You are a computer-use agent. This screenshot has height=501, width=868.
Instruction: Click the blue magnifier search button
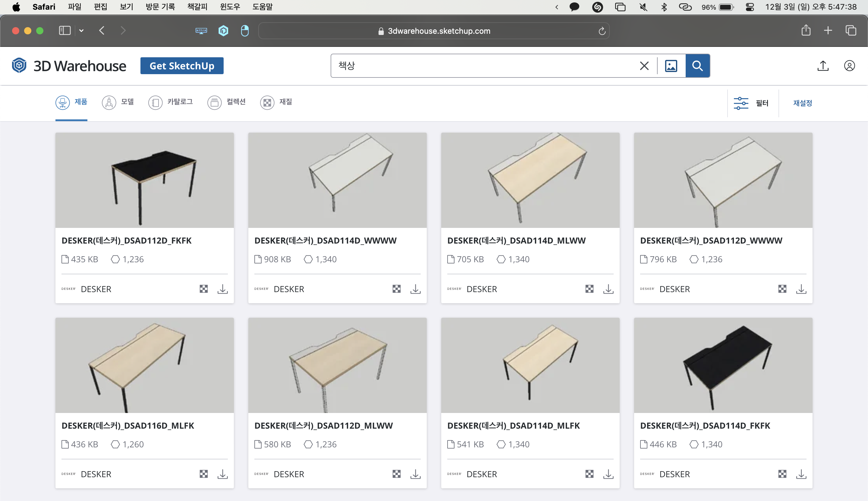pyautogui.click(x=697, y=66)
